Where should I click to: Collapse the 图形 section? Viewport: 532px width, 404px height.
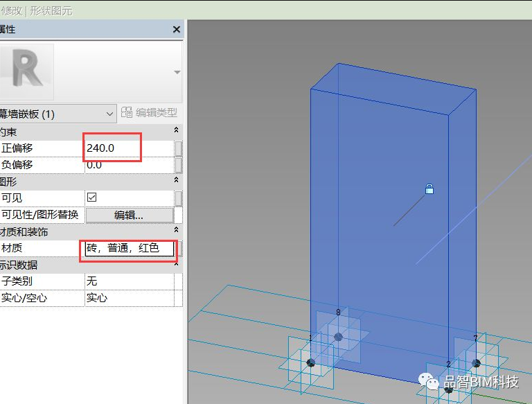[176, 180]
